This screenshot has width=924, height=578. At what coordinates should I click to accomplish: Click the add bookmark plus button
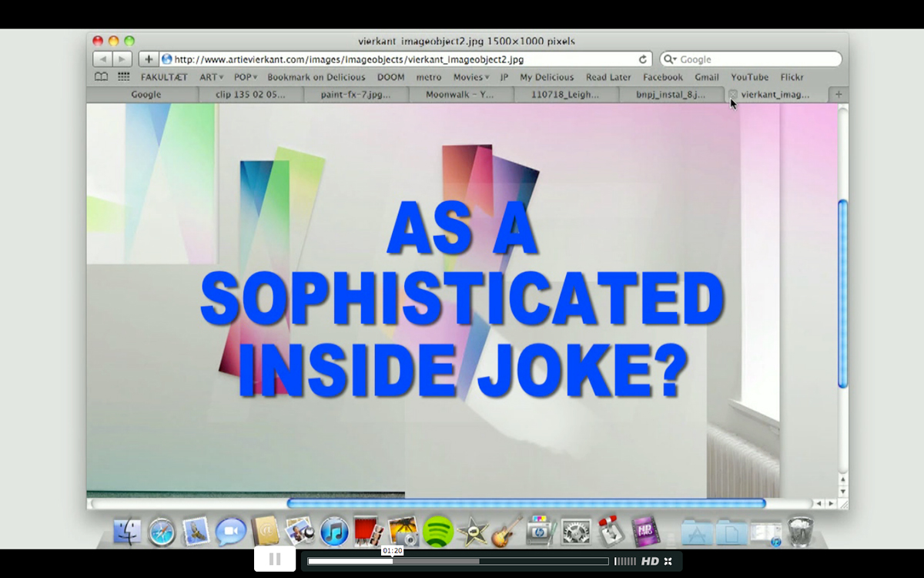coord(149,59)
